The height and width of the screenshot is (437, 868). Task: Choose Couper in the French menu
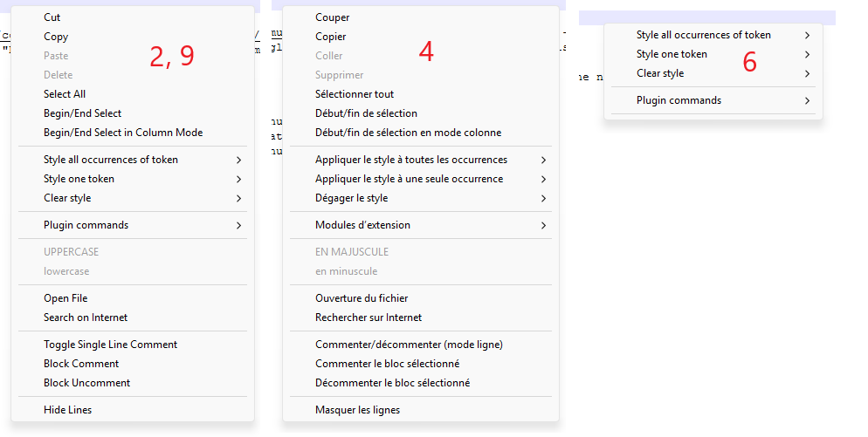(x=332, y=17)
